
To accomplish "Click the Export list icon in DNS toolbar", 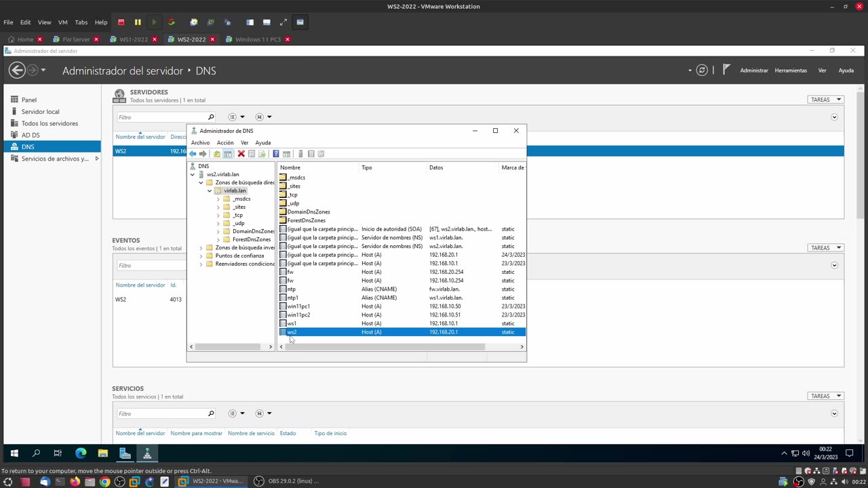I will [262, 154].
